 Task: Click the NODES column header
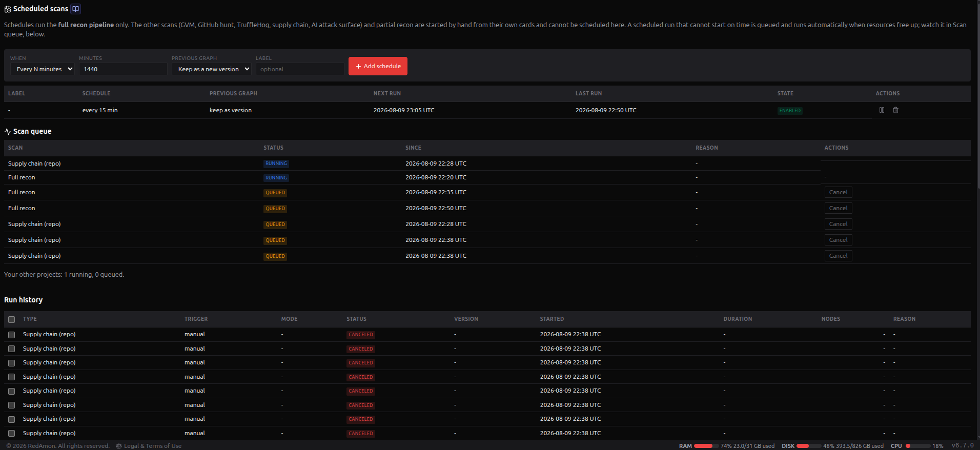pos(831,319)
